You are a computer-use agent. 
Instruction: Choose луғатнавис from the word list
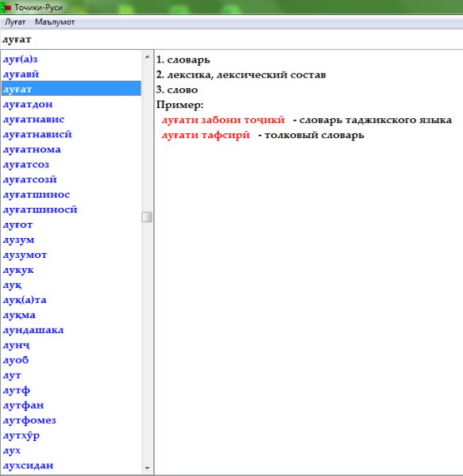pyautogui.click(x=33, y=119)
